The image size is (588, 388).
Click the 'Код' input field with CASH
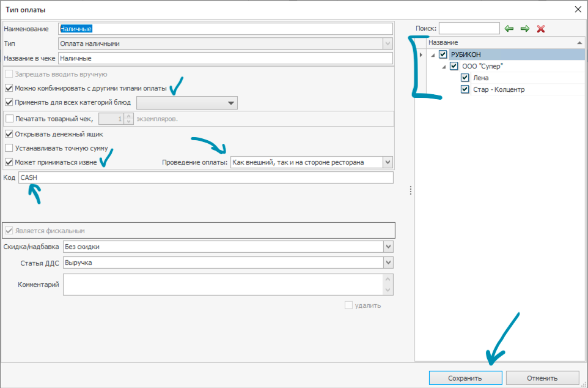[x=205, y=177]
